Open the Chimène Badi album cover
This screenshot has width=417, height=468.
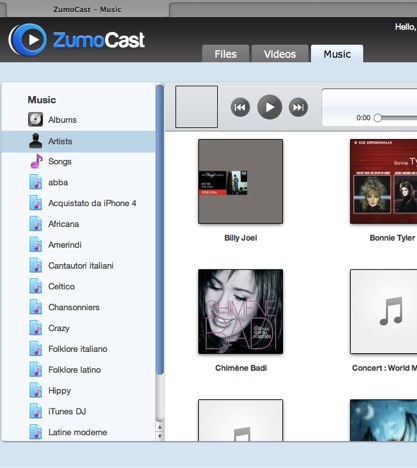coord(240,311)
